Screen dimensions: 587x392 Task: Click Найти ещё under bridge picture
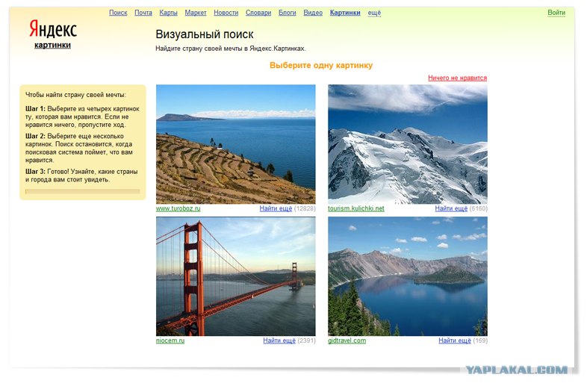pos(279,340)
